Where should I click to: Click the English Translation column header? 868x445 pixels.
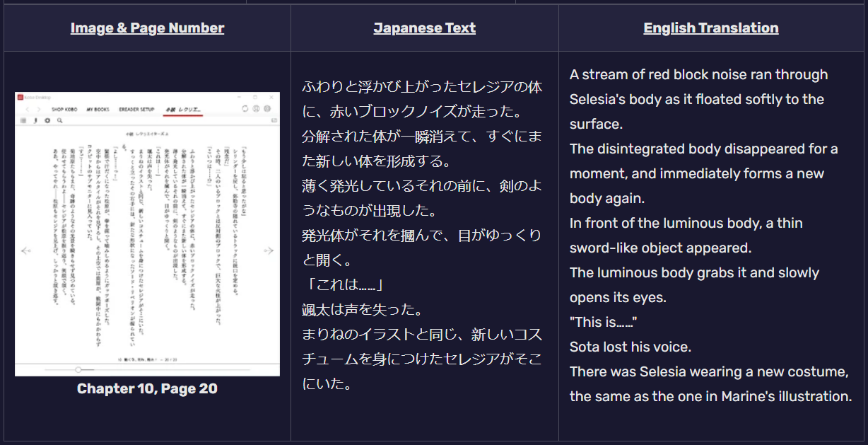(x=711, y=28)
